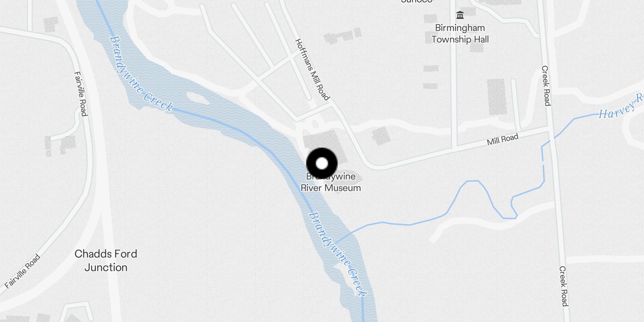The image size is (644, 322).
Task: Click where the tributary stream joins Brandywine Creek
Action: (335, 244)
